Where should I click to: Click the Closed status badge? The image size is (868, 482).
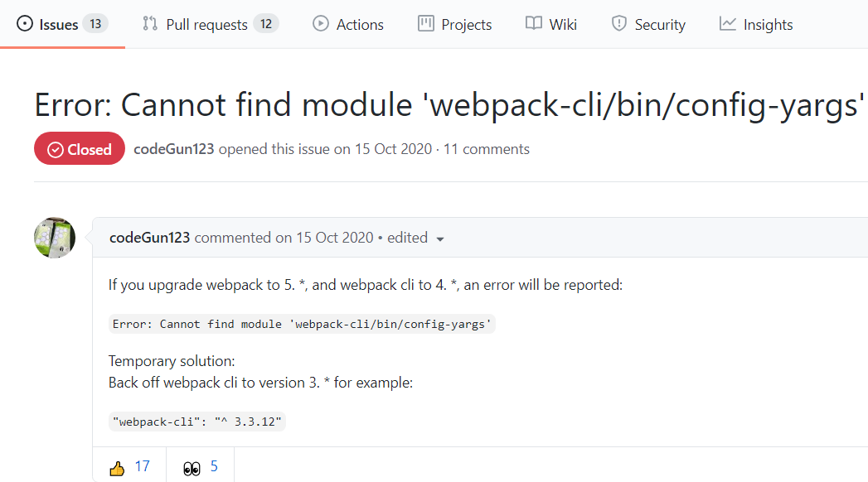coord(79,148)
